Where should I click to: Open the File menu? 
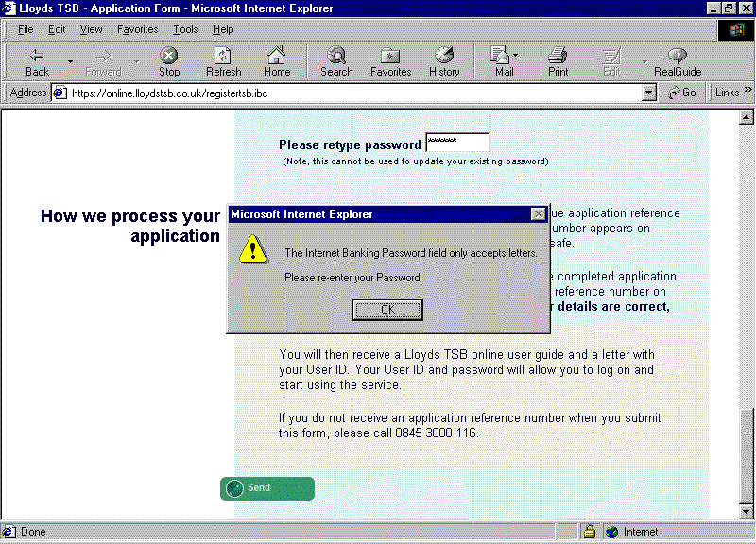[x=26, y=29]
